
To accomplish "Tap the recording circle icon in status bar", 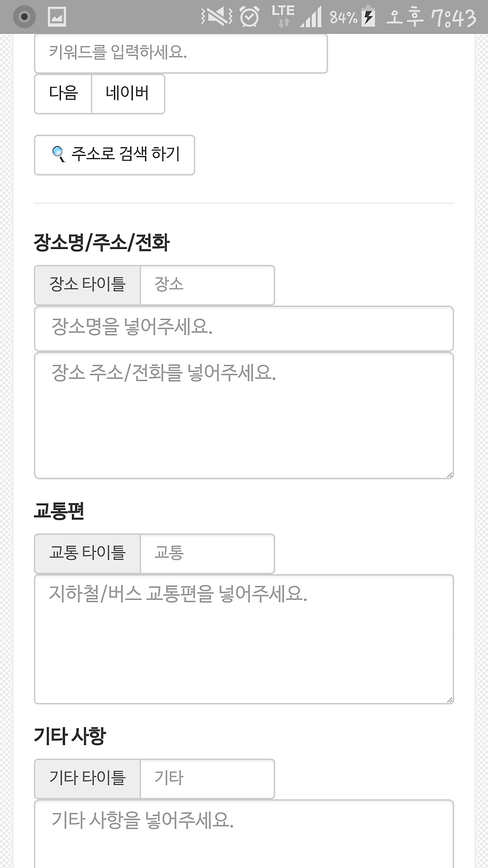I will 24,16.
